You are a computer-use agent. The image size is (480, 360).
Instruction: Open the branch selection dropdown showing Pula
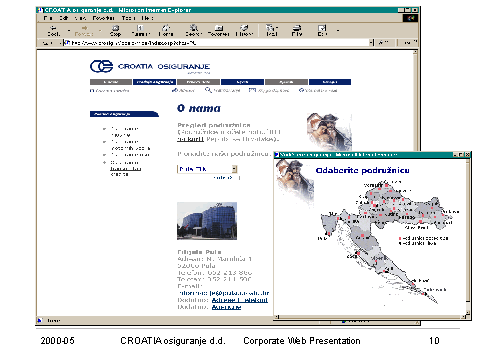pyautogui.click(x=207, y=169)
